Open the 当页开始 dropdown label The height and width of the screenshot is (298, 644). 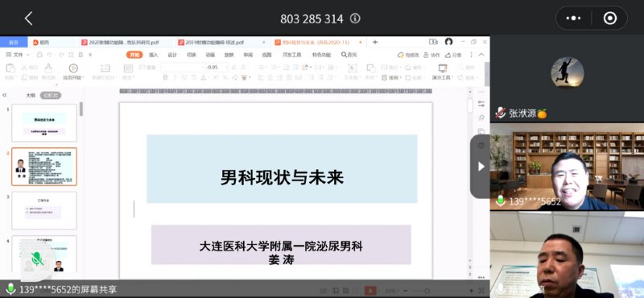pos(73,77)
